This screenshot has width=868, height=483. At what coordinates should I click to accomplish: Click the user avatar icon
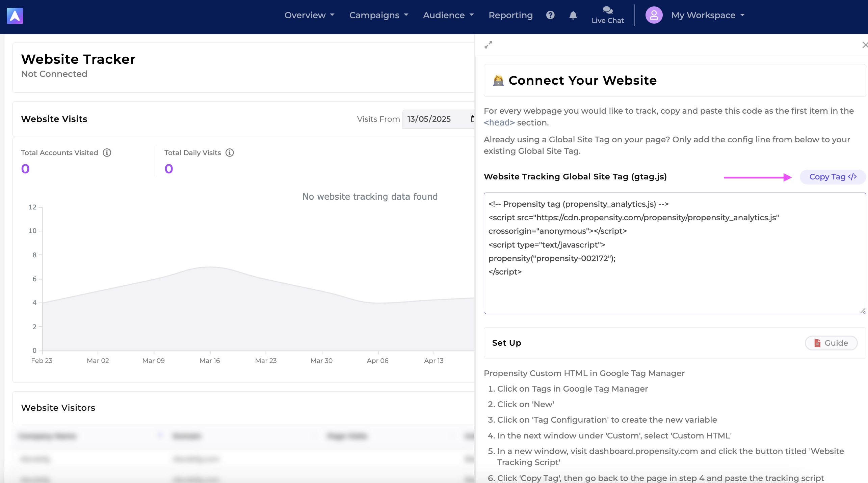pyautogui.click(x=654, y=15)
